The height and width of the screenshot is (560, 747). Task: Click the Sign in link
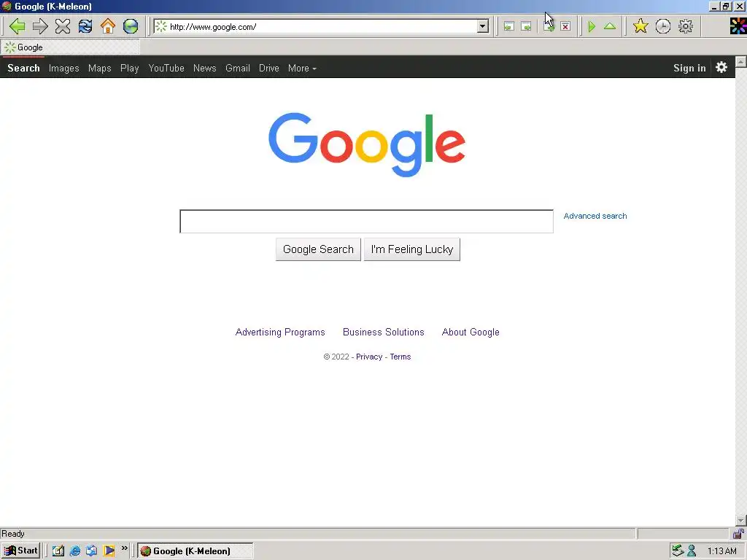click(689, 68)
